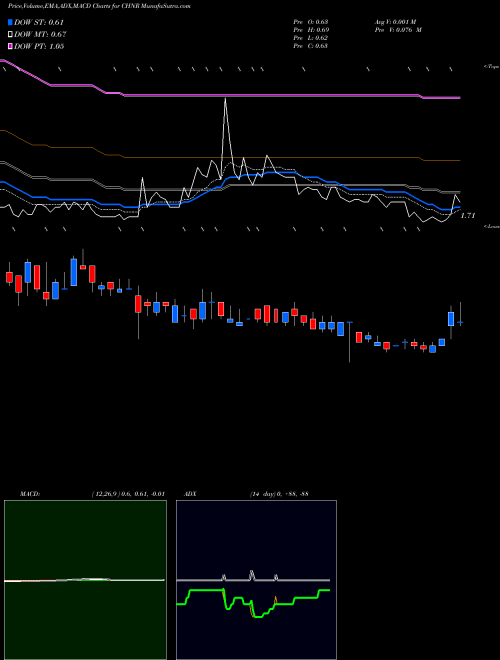The height and width of the screenshot is (660, 500).
Task: Click the 'Pre V: 0.076 M' volume text
Action: (398, 30)
